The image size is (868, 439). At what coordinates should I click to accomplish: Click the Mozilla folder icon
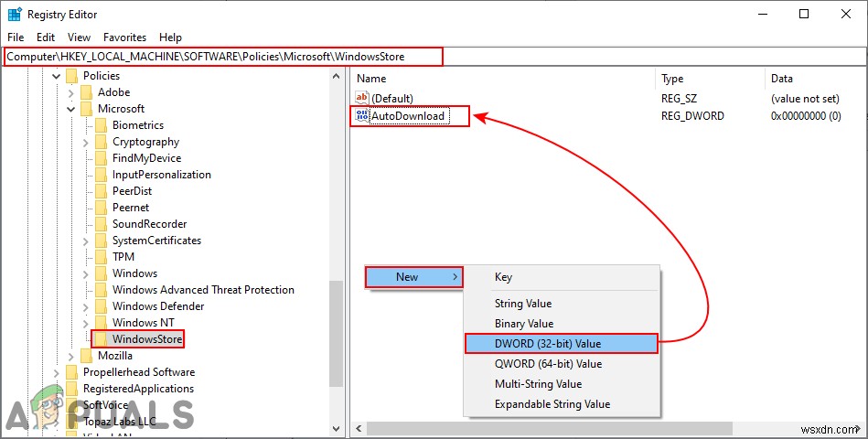tap(86, 356)
